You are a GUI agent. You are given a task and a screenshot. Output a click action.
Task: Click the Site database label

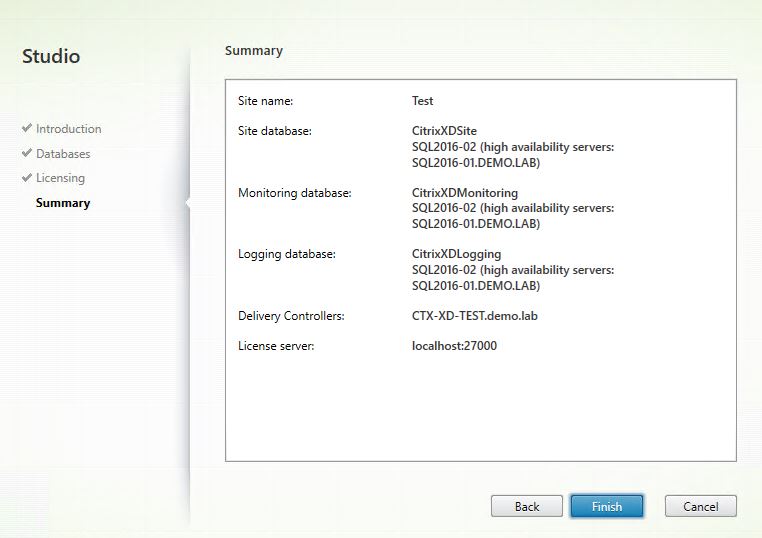pyautogui.click(x=275, y=131)
